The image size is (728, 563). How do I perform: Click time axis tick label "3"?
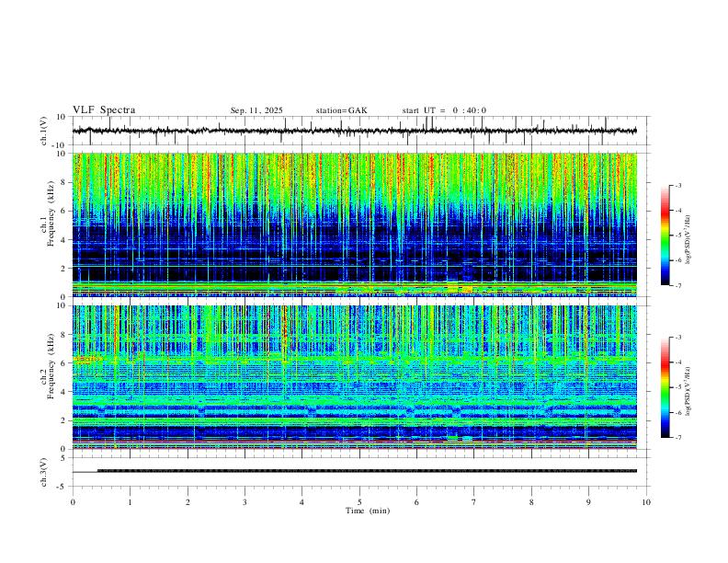pos(245,502)
